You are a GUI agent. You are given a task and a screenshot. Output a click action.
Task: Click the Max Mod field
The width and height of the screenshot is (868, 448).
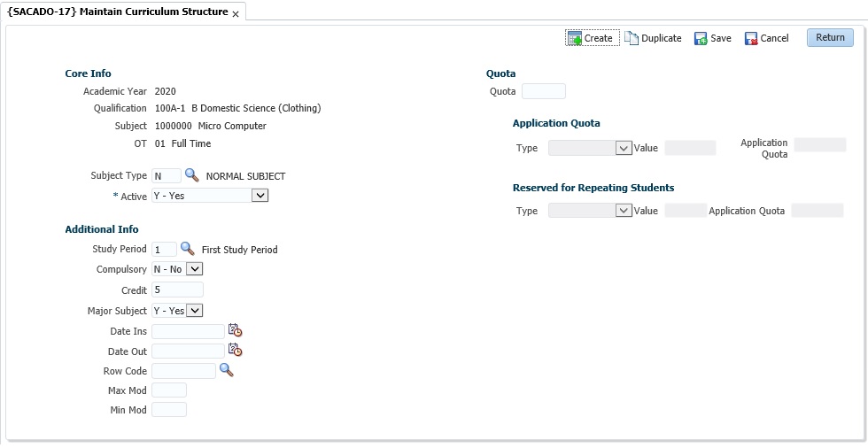tap(169, 390)
